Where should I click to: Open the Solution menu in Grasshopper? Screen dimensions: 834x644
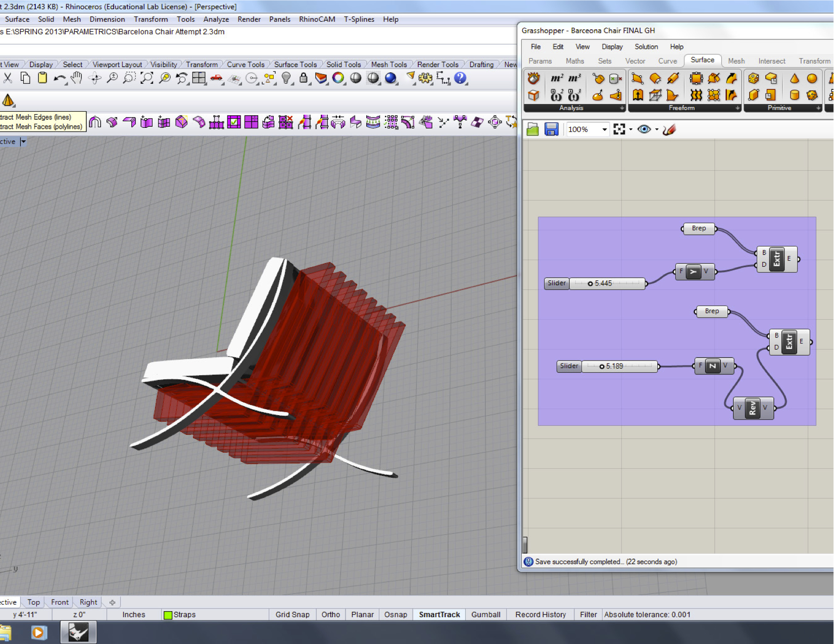[x=646, y=46]
